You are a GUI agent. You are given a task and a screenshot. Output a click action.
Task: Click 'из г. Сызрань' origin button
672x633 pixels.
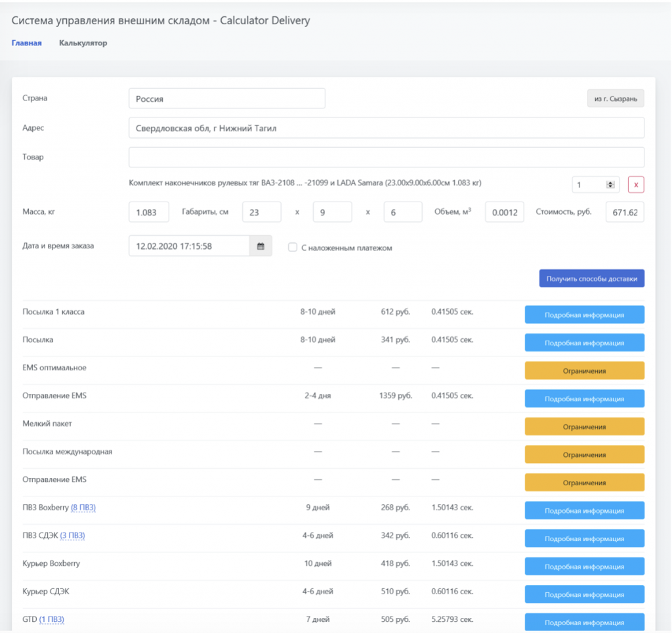[x=615, y=98]
